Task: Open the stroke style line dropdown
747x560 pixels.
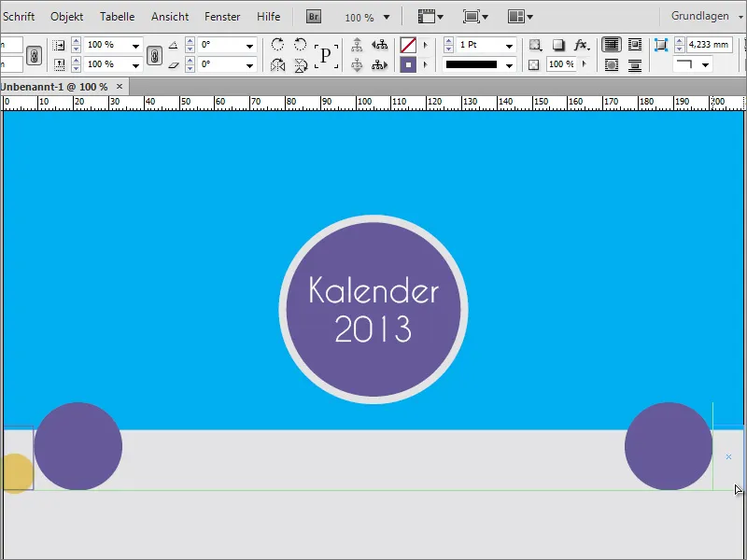Action: click(x=509, y=65)
